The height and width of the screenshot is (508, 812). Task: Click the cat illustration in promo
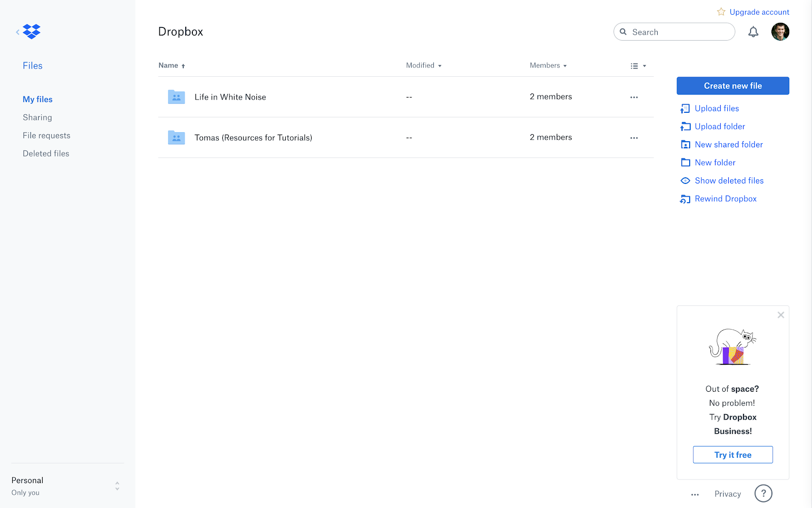[732, 347]
